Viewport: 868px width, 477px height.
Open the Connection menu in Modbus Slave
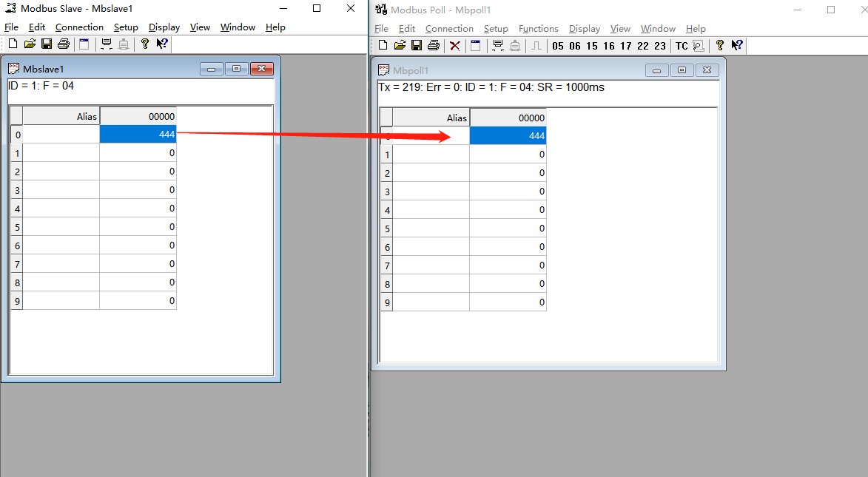point(79,27)
